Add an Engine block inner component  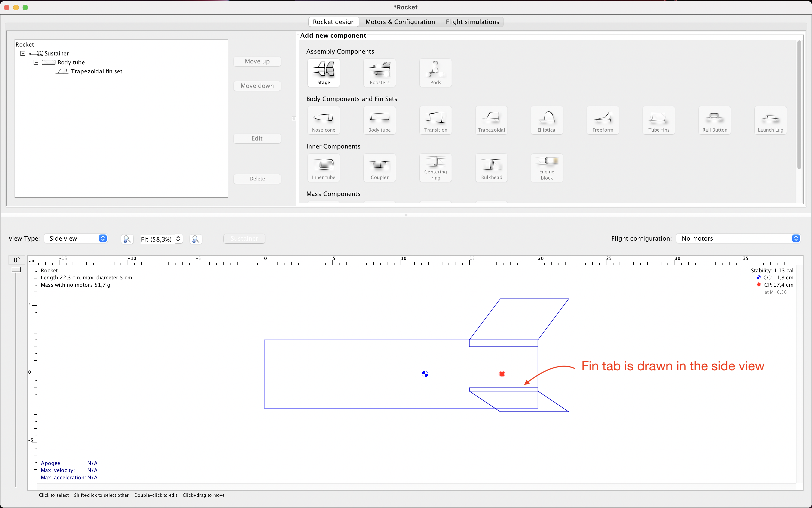click(x=547, y=168)
